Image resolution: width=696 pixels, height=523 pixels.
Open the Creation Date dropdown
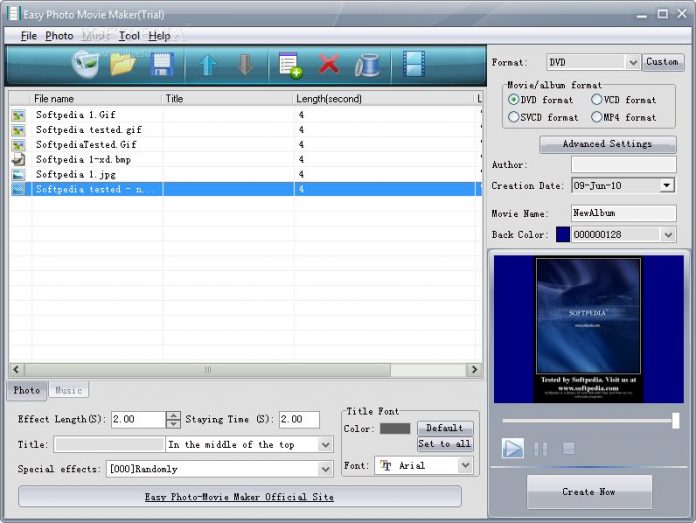click(667, 186)
